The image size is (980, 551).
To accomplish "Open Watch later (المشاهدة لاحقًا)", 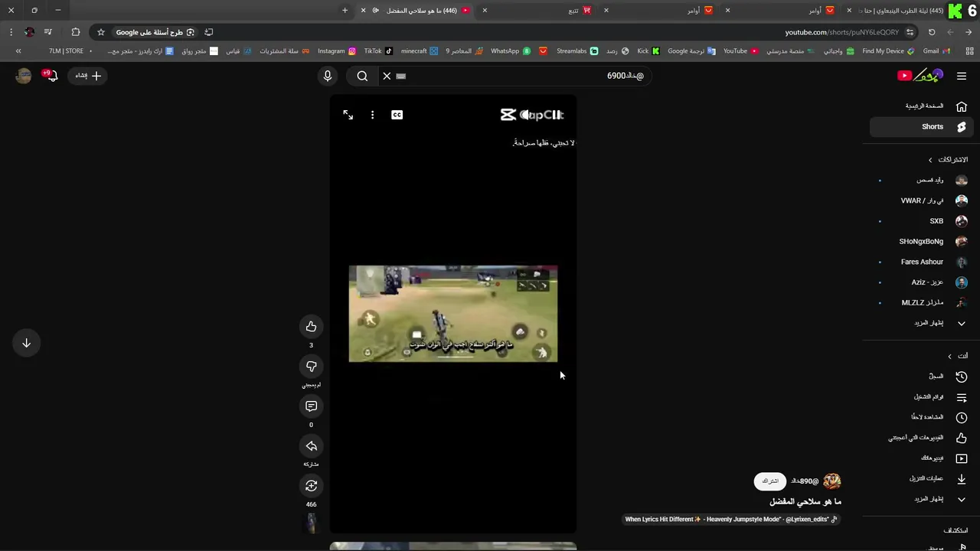I will 921,418.
